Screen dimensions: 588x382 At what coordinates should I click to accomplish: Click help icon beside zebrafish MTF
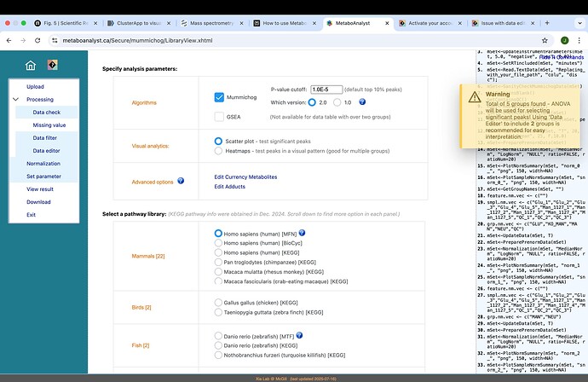pos(299,335)
